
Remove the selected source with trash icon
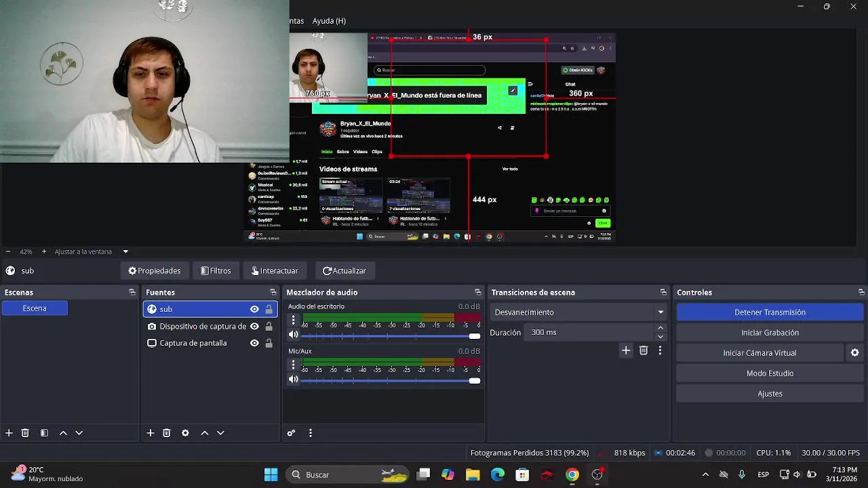coord(166,433)
